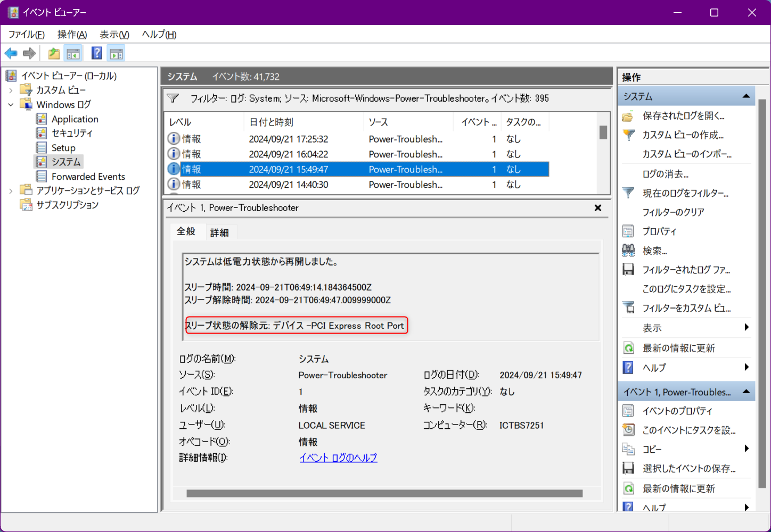Open ヘルプ submenu arrow under システム section
This screenshot has width=771, height=532.
click(747, 367)
